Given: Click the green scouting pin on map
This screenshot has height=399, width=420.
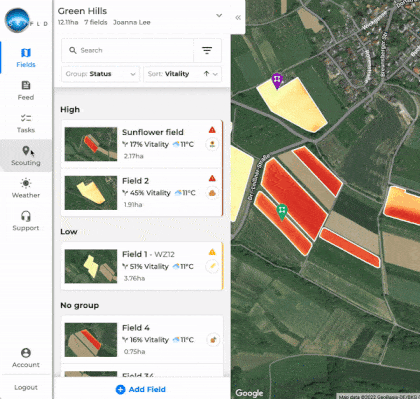Looking at the screenshot, I should click(282, 212).
